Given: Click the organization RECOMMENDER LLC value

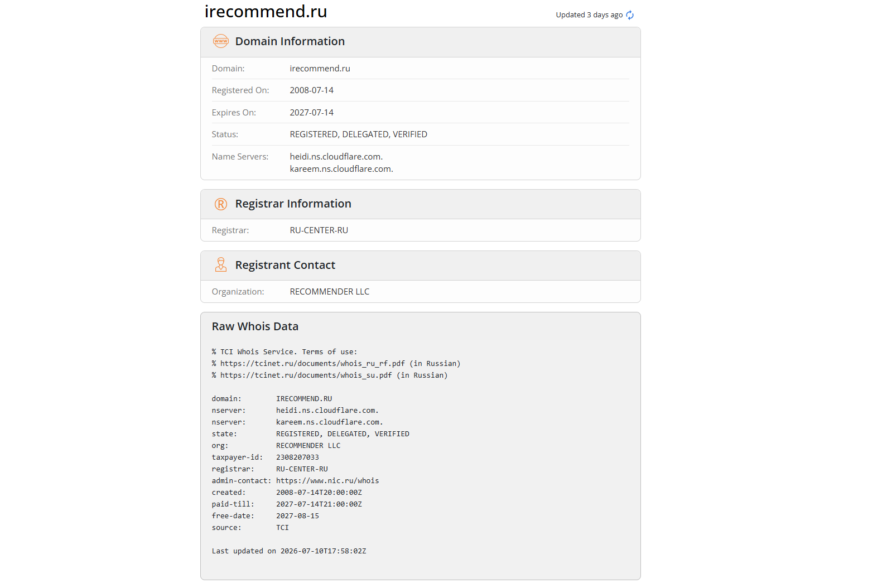Looking at the screenshot, I should click(329, 292).
